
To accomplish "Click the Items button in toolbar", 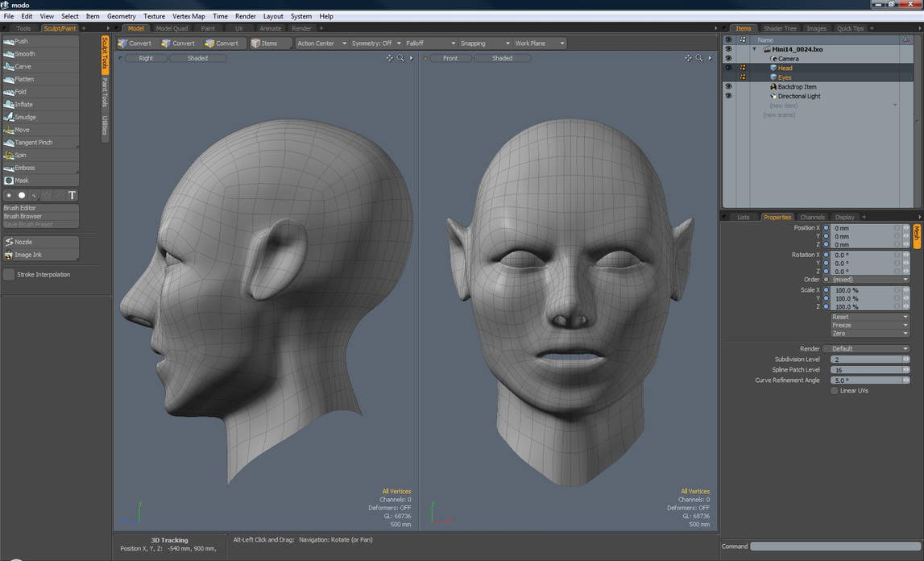I will point(264,44).
